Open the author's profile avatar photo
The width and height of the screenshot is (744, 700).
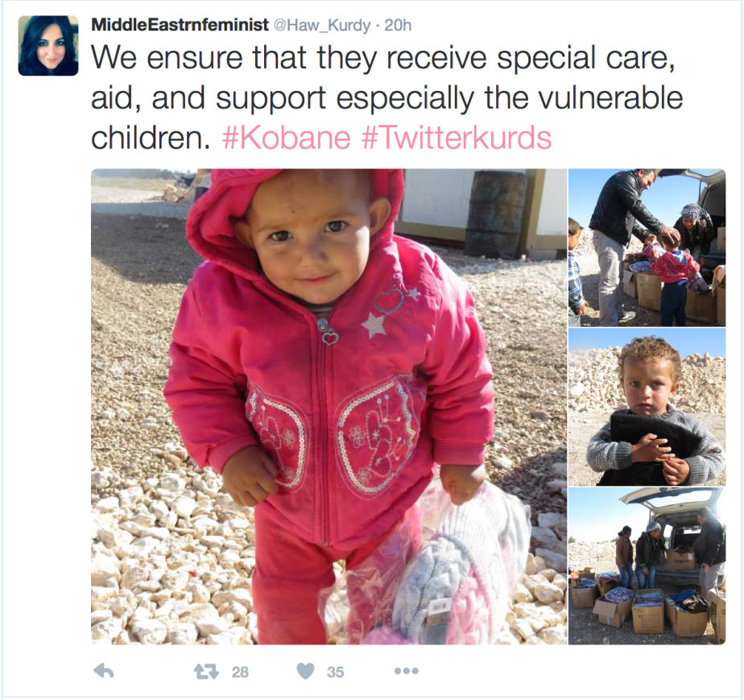pos(48,46)
